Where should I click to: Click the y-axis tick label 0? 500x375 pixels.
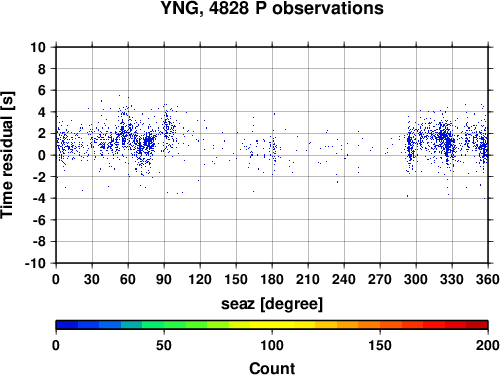pyautogui.click(x=42, y=155)
